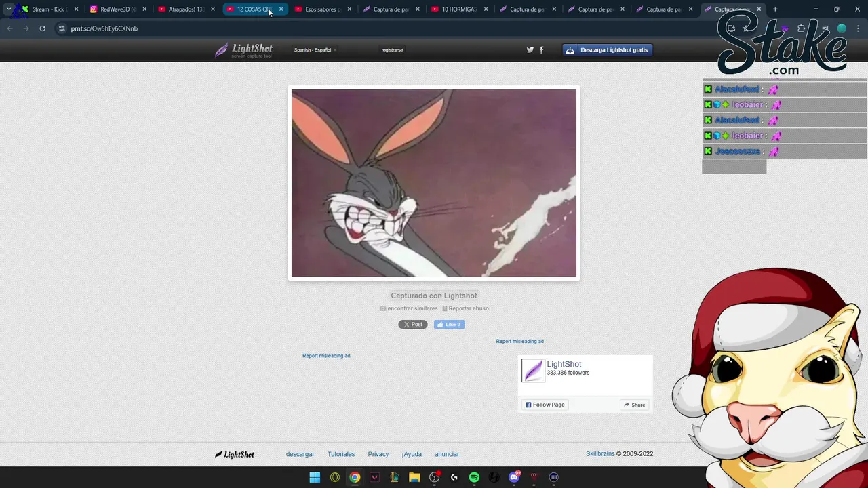Open Discord from the taskbar
Viewport: 868px width, 488px height.
coord(514,477)
